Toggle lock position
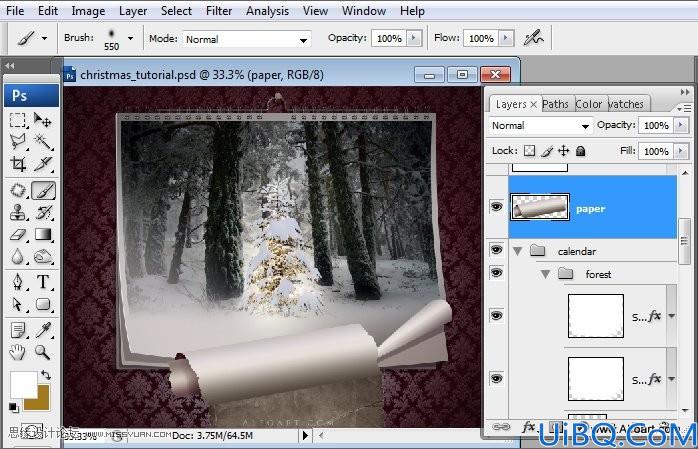 (564, 151)
